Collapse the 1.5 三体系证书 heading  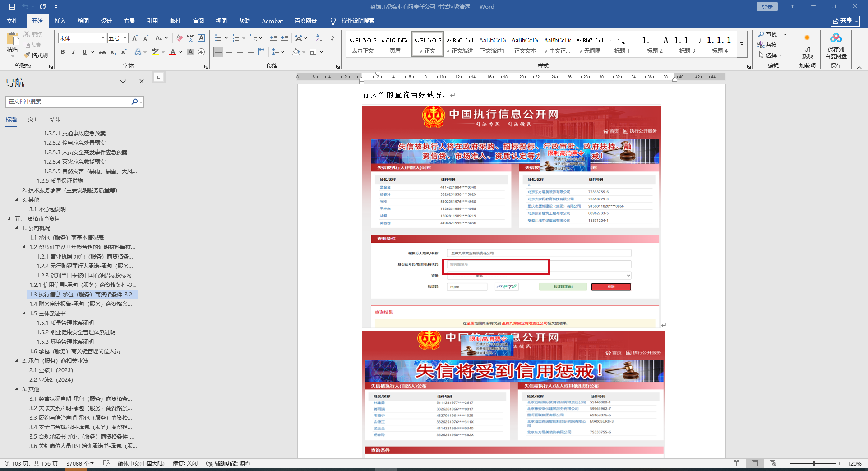24,314
